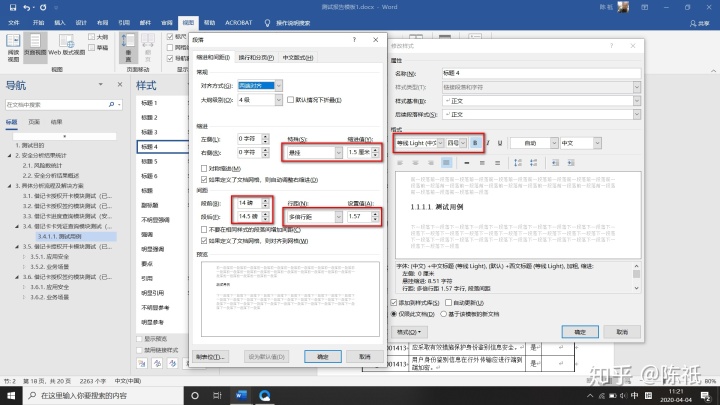This screenshot has height=405, width=720.
Task: Check 默认情况下折叠 in paragraph dialog
Action: 291,100
